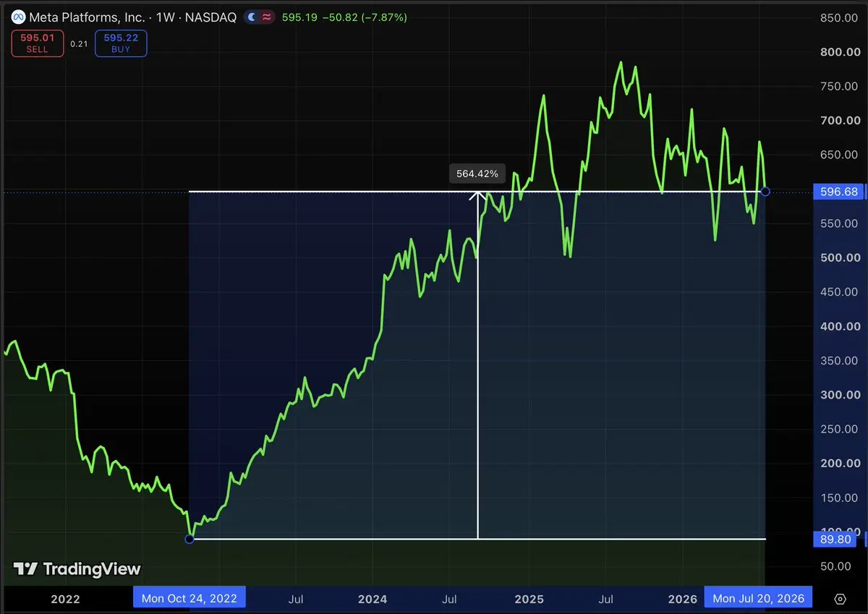The height and width of the screenshot is (614, 868).
Task: Click the SELL button at 595.01
Action: click(38, 43)
